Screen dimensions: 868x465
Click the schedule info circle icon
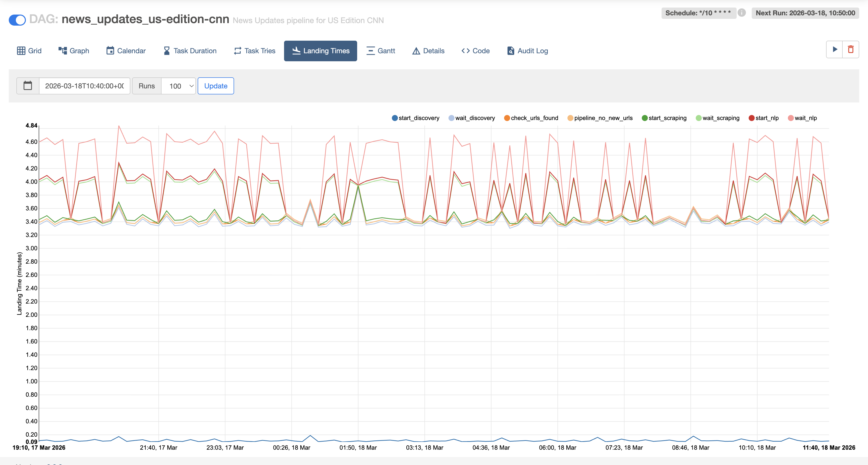(x=742, y=13)
